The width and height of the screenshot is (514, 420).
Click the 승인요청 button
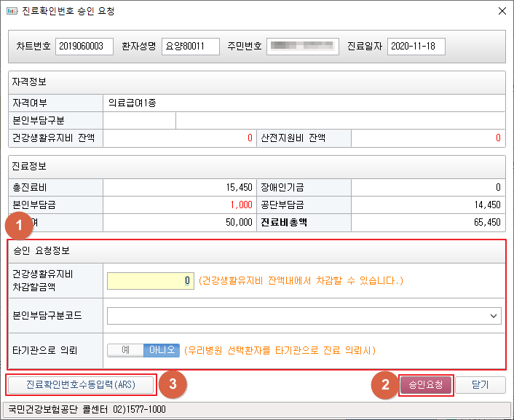(426, 384)
